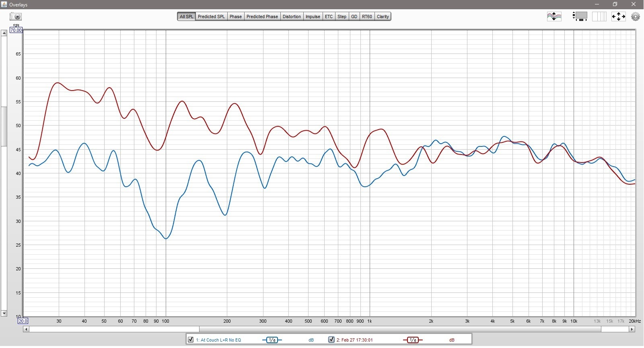Open the Distortion tab
This screenshot has width=644, height=348.
click(292, 16)
